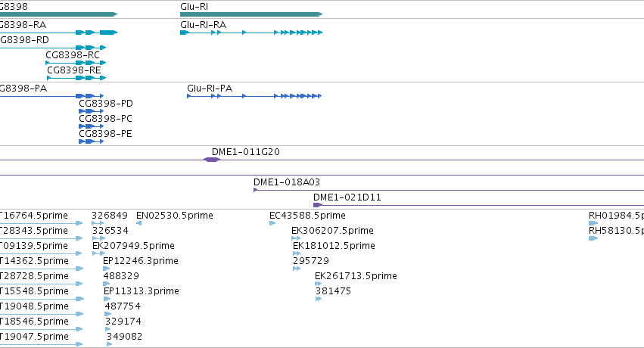The width and height of the screenshot is (644, 348).
Task: Select the 349082 feature label
Action: coord(124,337)
